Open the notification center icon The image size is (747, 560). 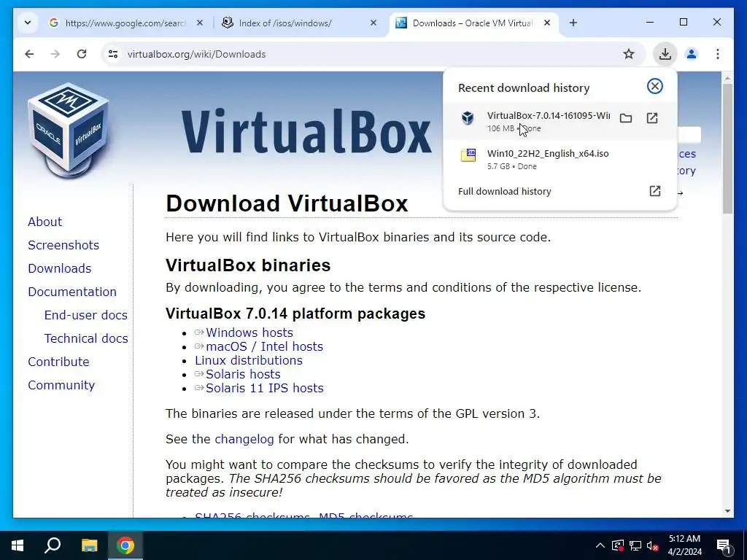(x=724, y=545)
